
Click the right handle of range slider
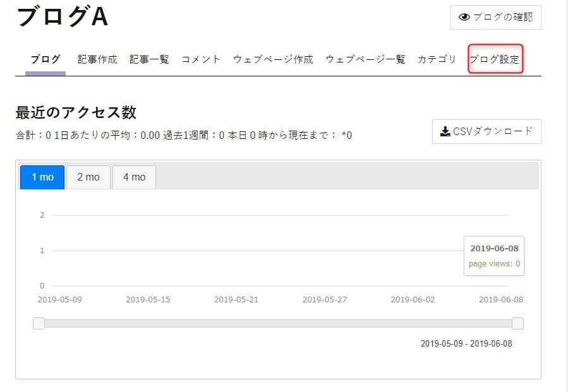pos(517,323)
